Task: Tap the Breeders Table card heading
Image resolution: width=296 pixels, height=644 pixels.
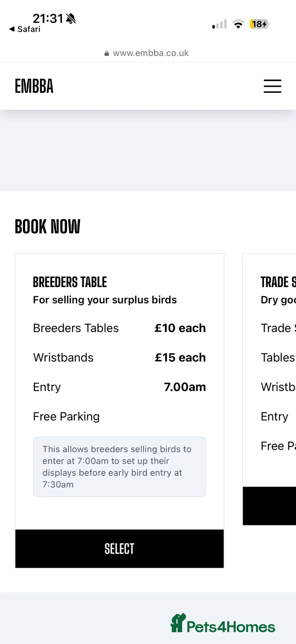Action: click(x=70, y=282)
